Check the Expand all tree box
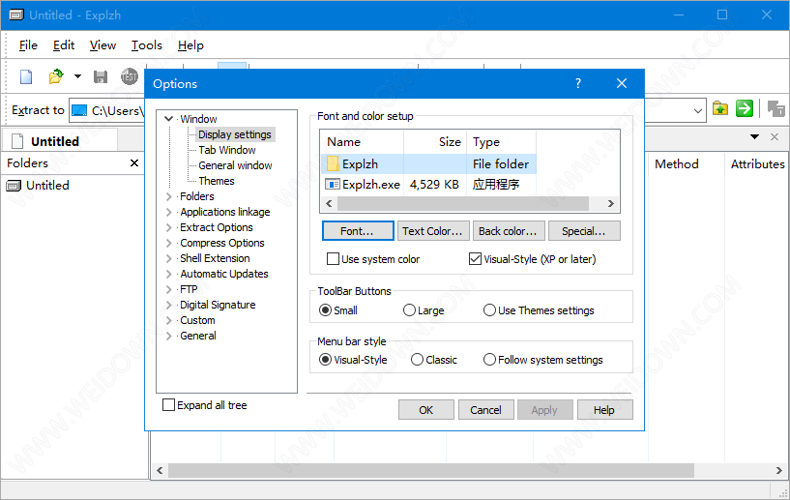 coord(169,405)
